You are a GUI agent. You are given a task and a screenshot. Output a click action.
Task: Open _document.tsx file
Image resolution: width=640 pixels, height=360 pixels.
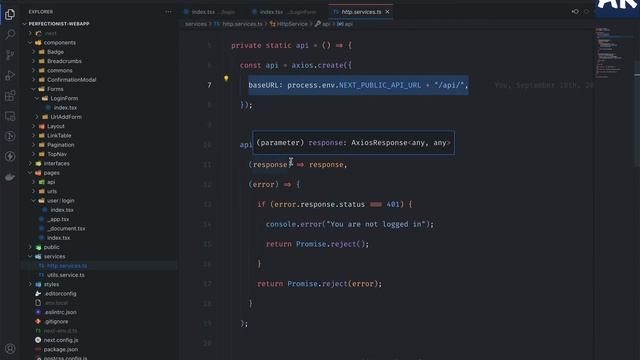[x=66, y=229]
